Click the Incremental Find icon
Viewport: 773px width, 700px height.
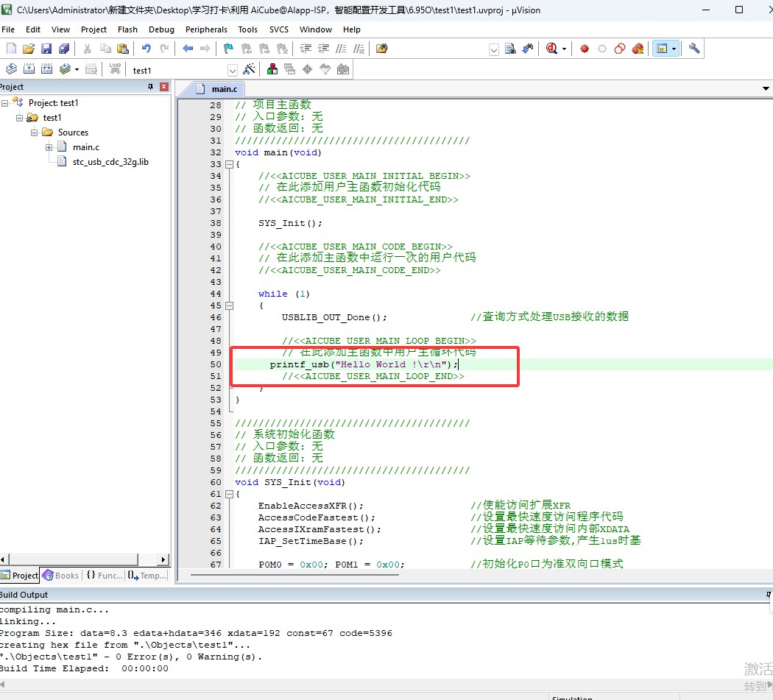click(x=528, y=49)
